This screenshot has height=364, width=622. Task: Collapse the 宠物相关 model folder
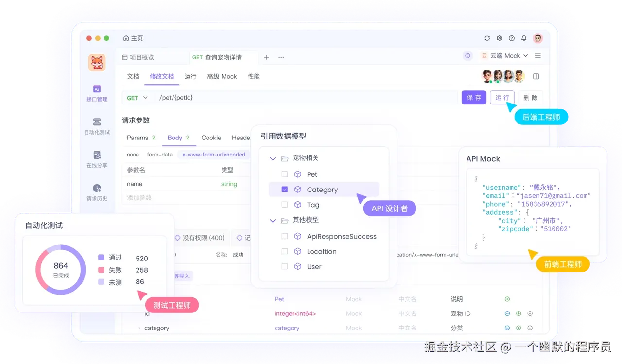[273, 157]
